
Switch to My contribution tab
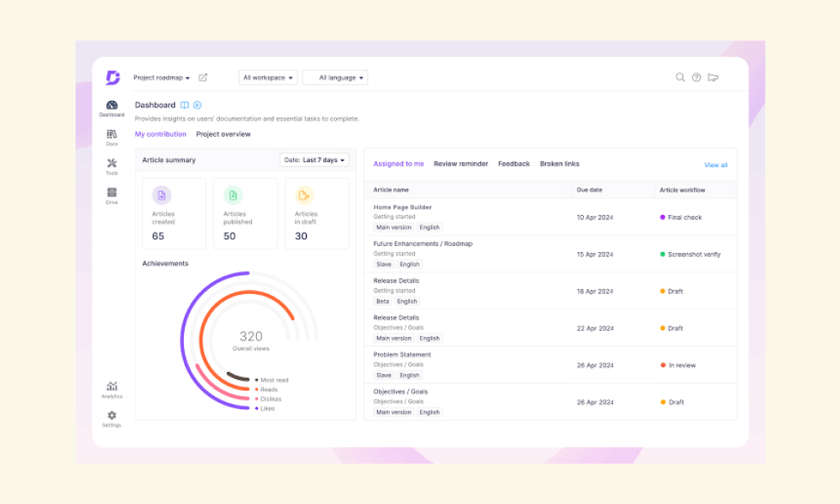tap(160, 134)
